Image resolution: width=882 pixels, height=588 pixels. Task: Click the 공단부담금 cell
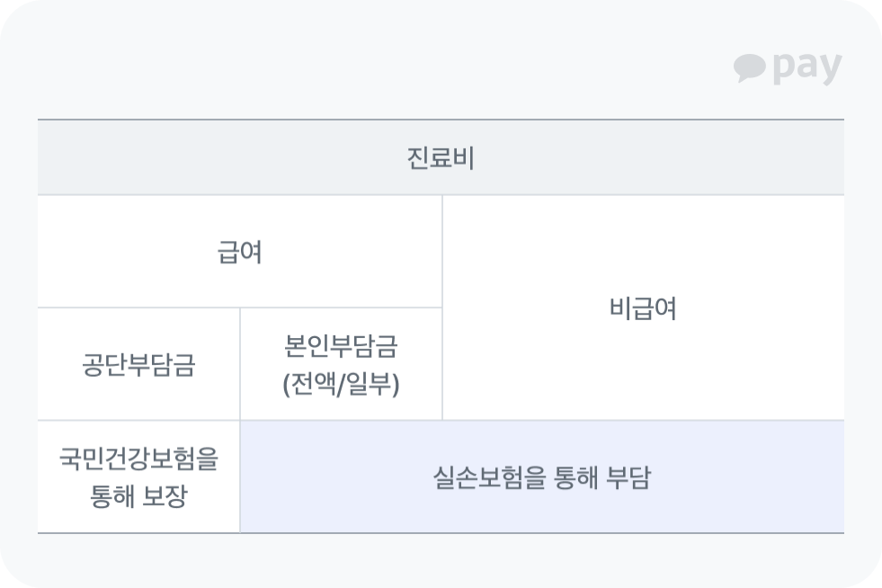(138, 365)
